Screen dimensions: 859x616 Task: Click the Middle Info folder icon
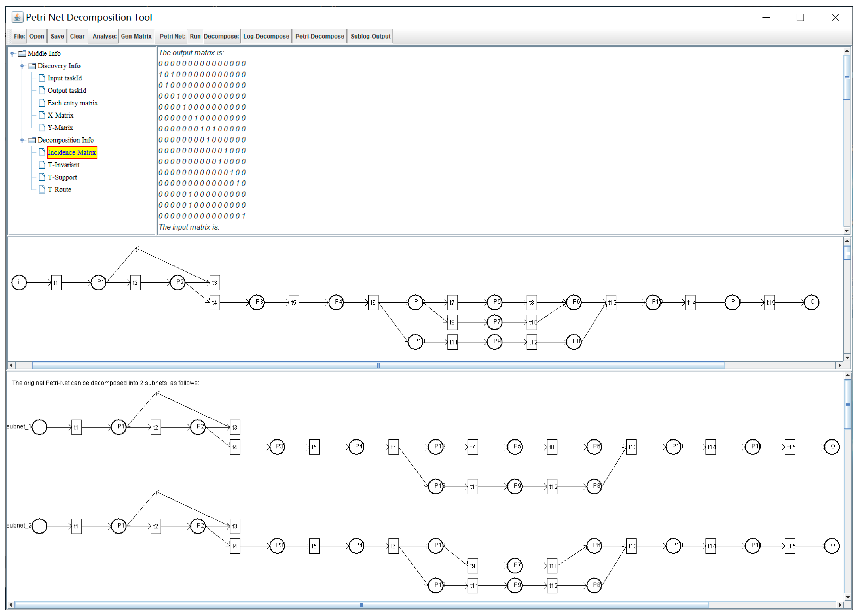click(22, 53)
